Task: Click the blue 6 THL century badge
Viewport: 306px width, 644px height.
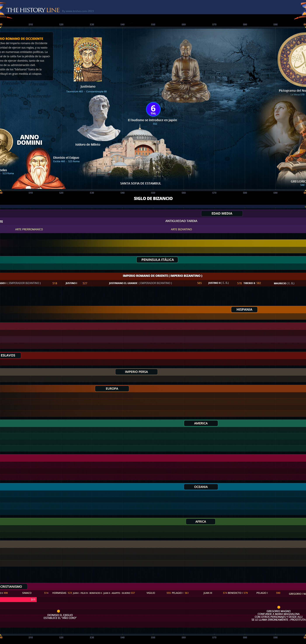Action: coord(153,109)
